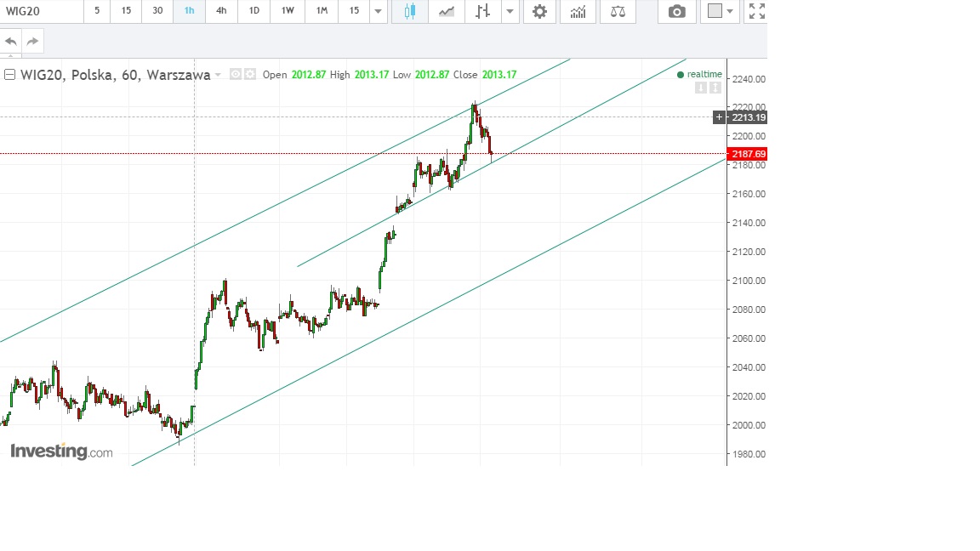
Task: Click the Close 2013.17 value
Action: [x=499, y=74]
